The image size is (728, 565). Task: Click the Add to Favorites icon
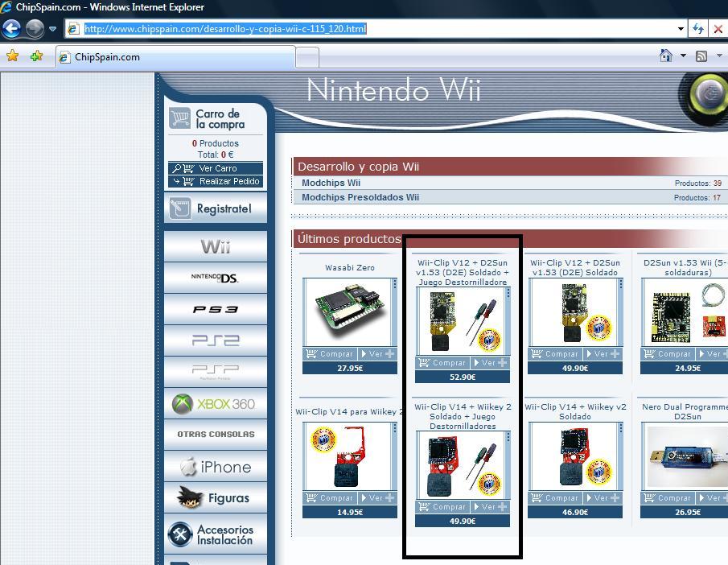[36, 56]
